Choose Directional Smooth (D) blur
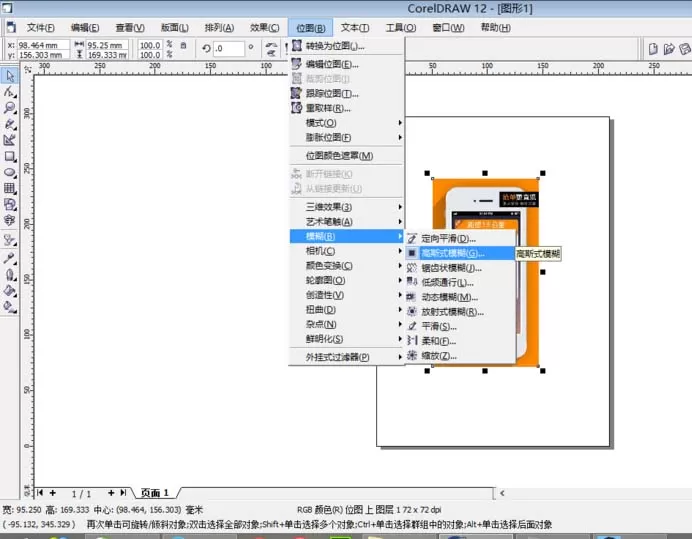692x539 pixels. [x=460, y=238]
